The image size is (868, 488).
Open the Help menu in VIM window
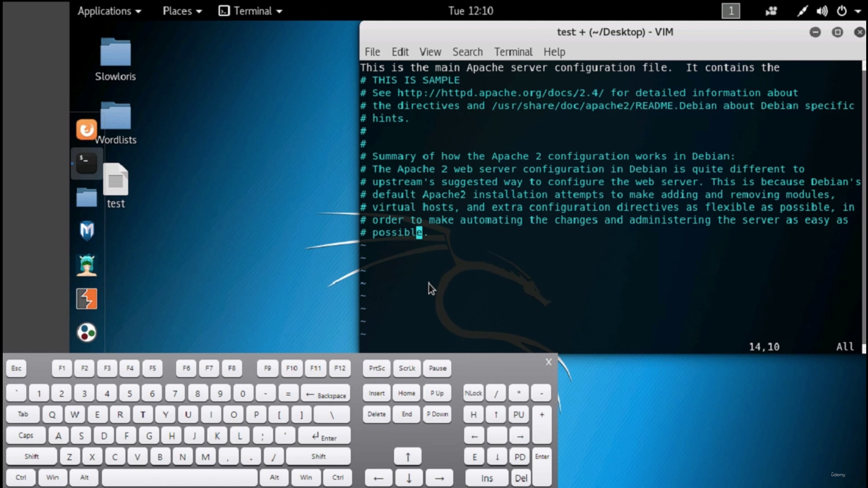[x=554, y=52]
